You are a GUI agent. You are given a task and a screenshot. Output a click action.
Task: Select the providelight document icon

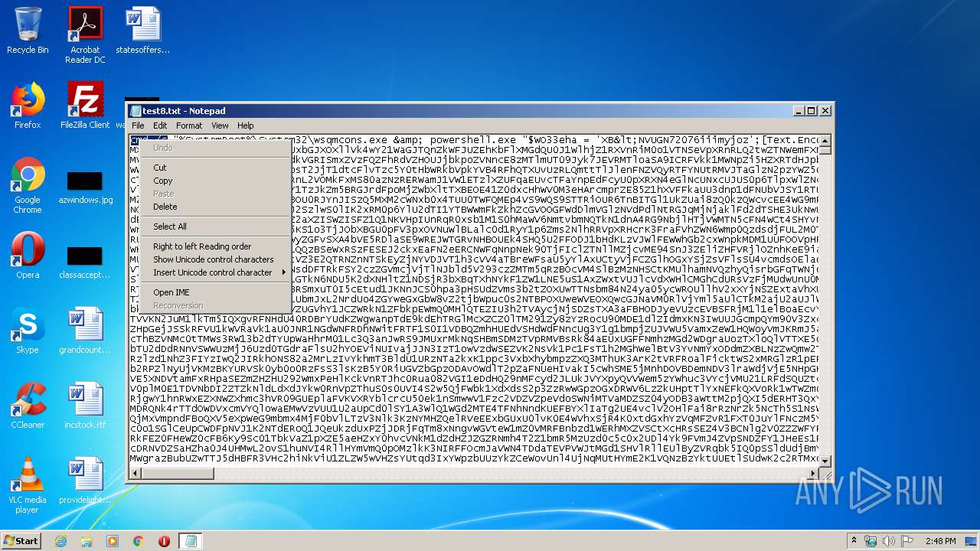[85, 481]
